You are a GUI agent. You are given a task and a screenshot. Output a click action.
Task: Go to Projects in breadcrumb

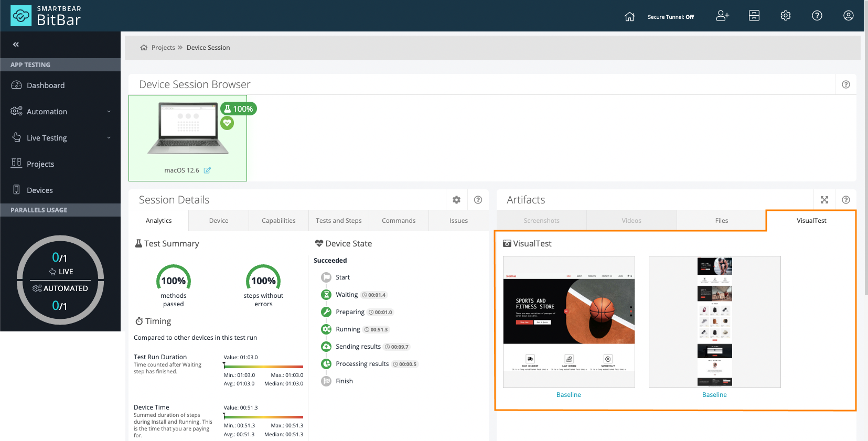163,48
